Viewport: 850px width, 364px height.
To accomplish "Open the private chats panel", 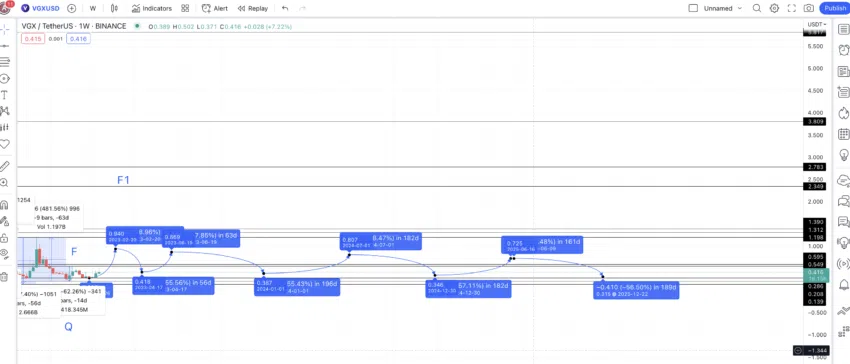I will tap(843, 201).
